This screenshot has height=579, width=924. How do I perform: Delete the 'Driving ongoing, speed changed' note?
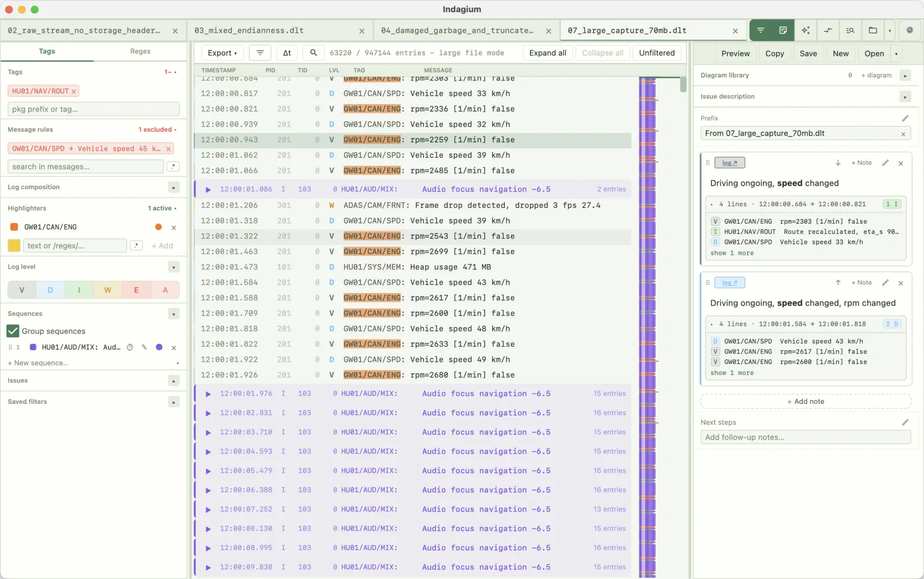[x=901, y=164]
